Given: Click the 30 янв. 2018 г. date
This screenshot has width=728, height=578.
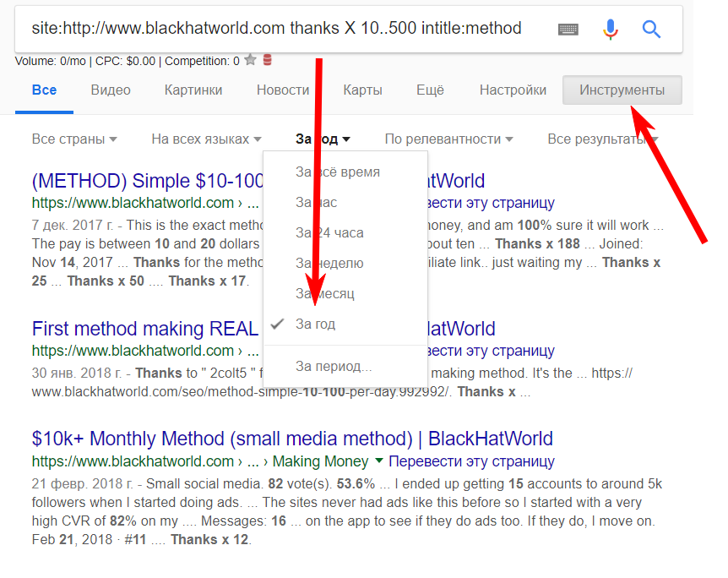Looking at the screenshot, I should pyautogui.click(x=77, y=374).
